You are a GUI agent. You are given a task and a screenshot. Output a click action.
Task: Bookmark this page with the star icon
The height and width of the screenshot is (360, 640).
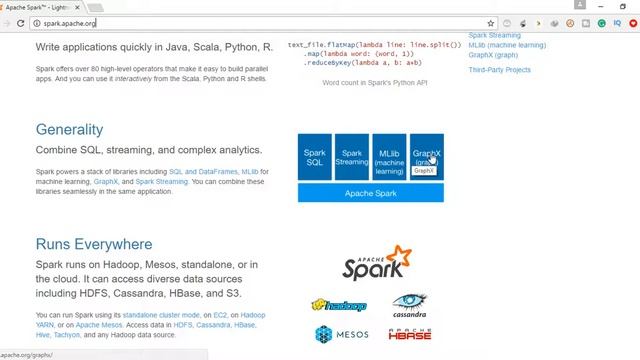491,23
